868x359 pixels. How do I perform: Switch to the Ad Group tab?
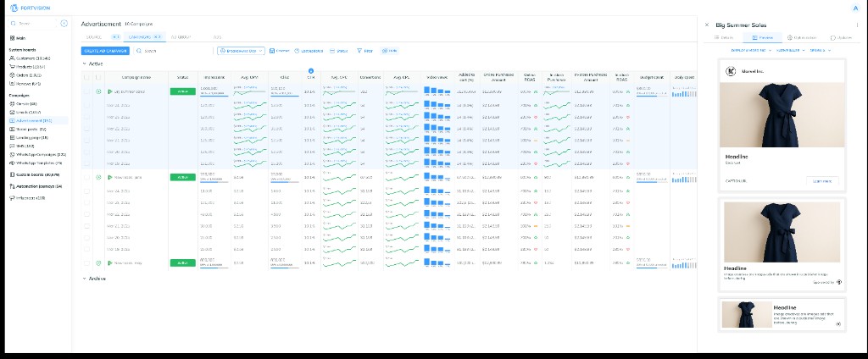[x=181, y=37]
